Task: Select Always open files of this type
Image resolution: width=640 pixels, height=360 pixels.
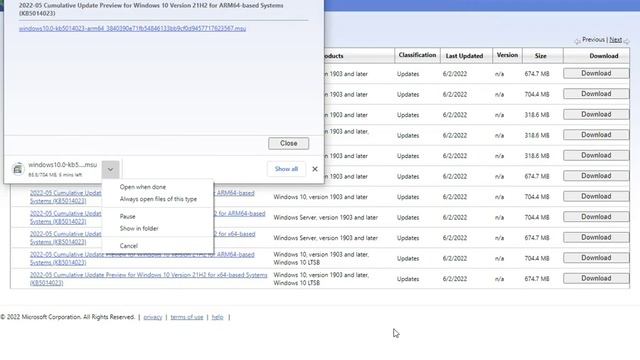Action: (158, 199)
